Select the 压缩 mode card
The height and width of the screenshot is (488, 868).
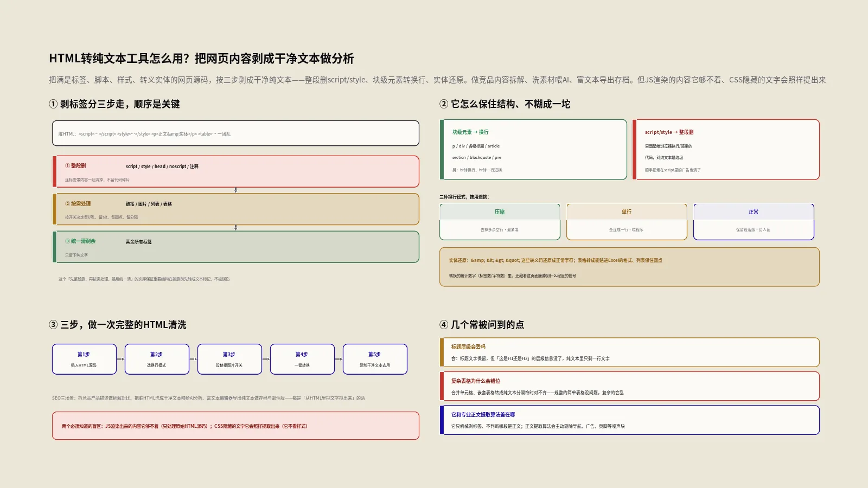point(500,222)
